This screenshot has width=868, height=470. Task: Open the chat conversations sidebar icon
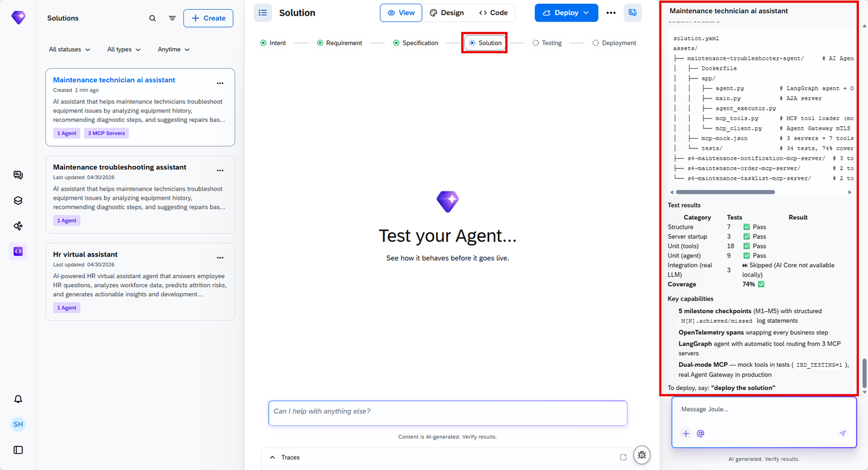[x=18, y=175]
